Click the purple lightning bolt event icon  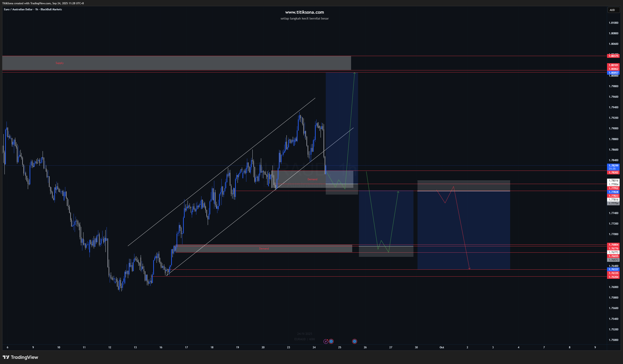[x=326, y=341]
